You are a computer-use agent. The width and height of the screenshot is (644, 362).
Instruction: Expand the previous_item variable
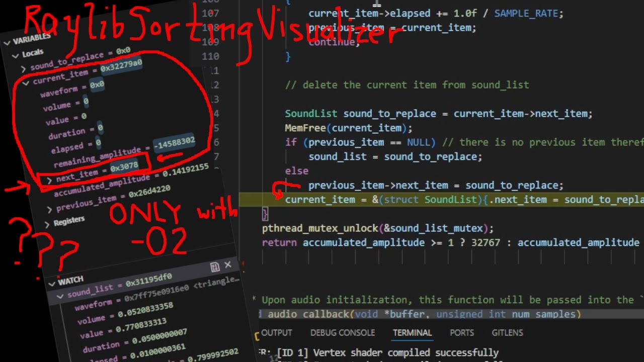coord(49,209)
